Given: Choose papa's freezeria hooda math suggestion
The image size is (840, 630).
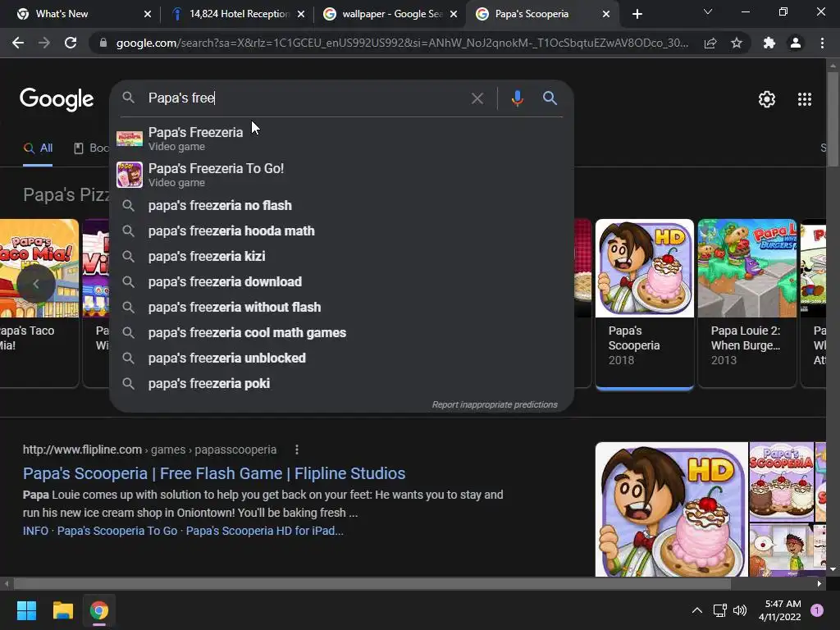Looking at the screenshot, I should (x=342, y=231).
